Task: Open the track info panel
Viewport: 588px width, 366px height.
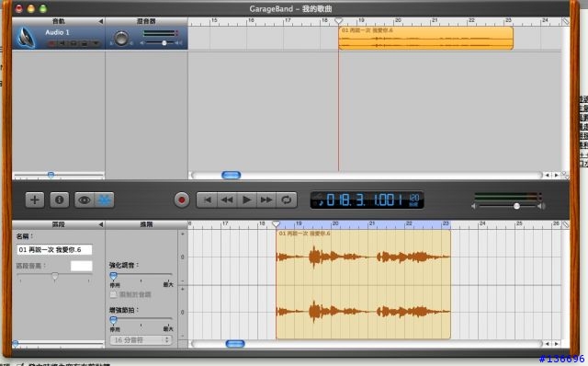Action: [x=59, y=200]
